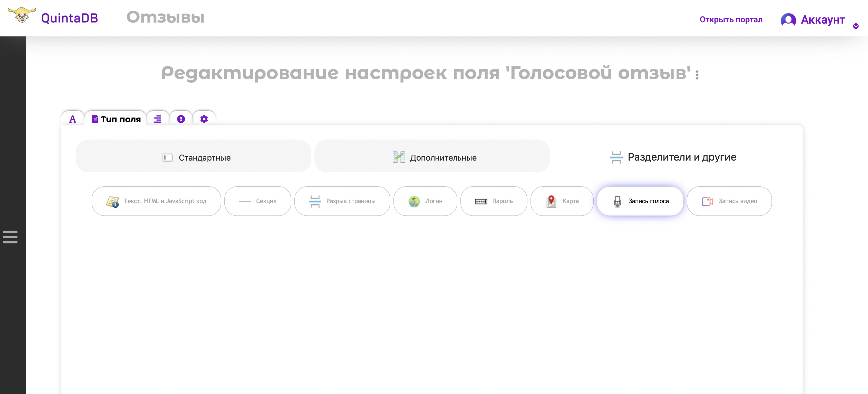Choose Текст, HTML и JavaScript код type
The image size is (868, 394).
point(156,201)
